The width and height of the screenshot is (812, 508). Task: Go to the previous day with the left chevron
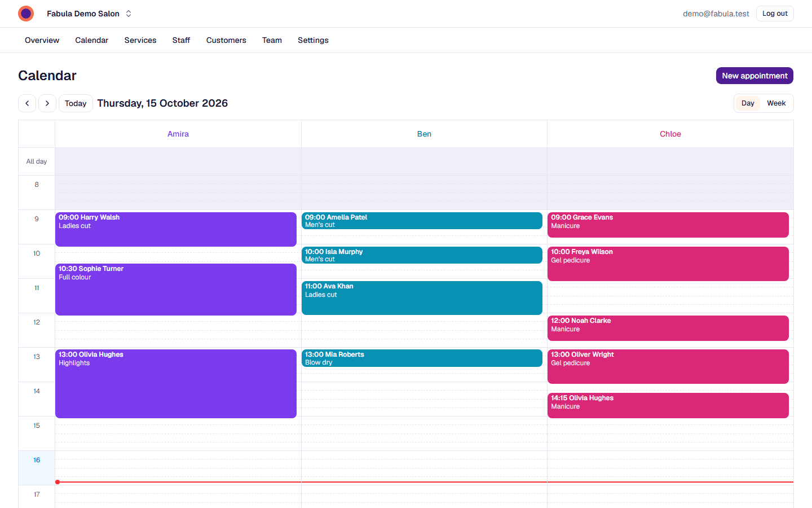point(27,103)
